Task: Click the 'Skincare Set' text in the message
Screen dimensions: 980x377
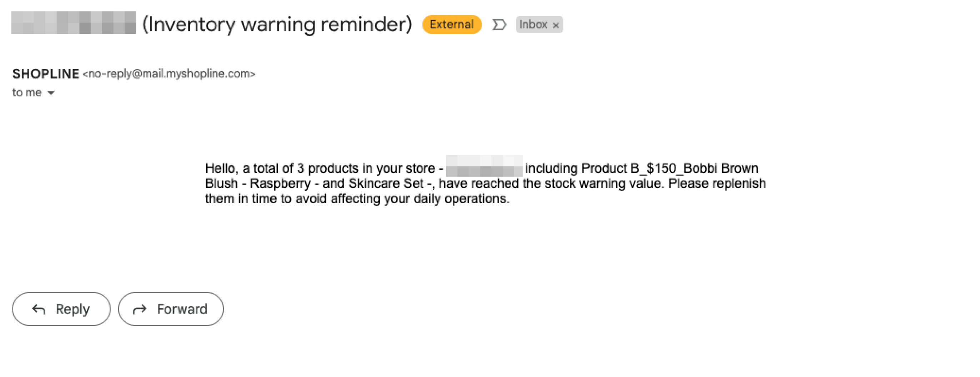Action: [x=386, y=184]
